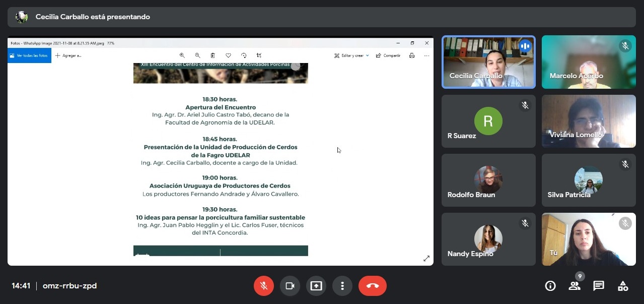The height and width of the screenshot is (304, 644).
Task: Click '18:45 horas.' in shared image
Action: [x=220, y=139]
